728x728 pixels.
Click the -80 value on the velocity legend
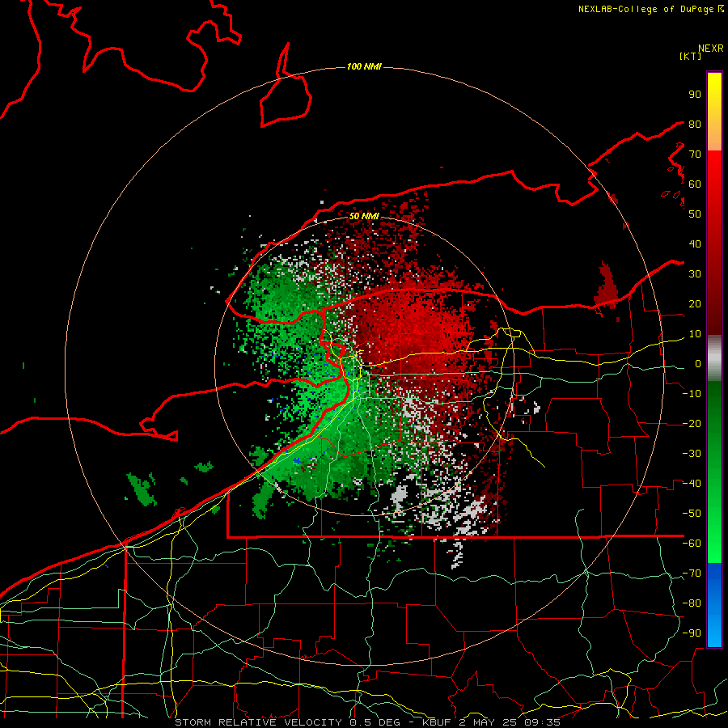tap(692, 603)
